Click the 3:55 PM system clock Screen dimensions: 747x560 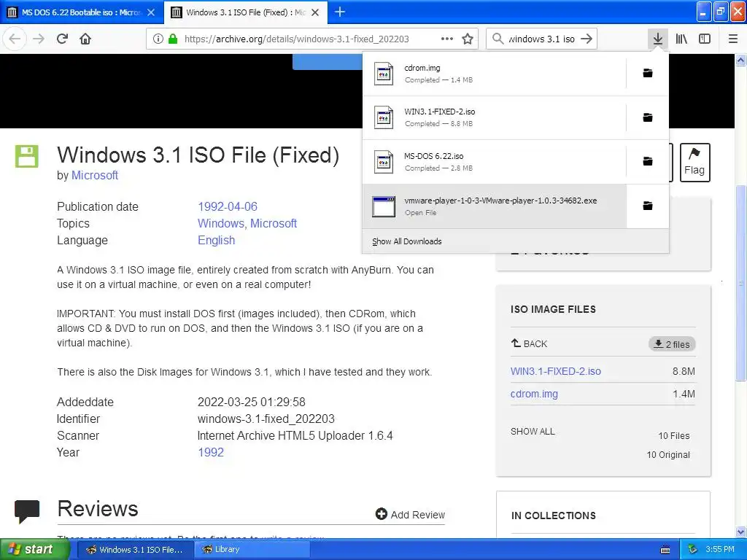point(720,550)
